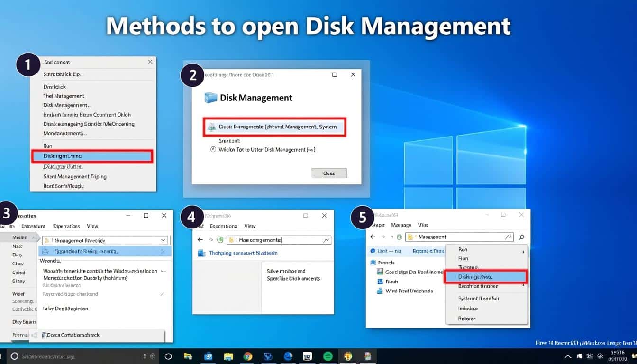
Task: Click the back arrow in the fourth Explorer window
Action: click(200, 240)
